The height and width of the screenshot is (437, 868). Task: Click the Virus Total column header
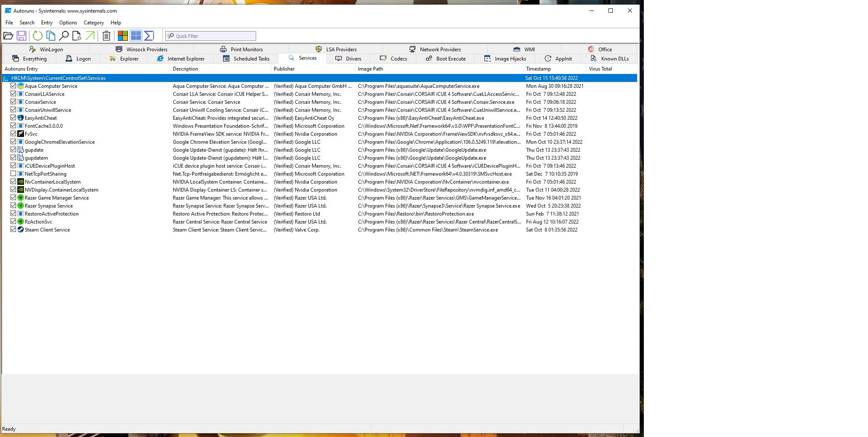click(x=612, y=69)
